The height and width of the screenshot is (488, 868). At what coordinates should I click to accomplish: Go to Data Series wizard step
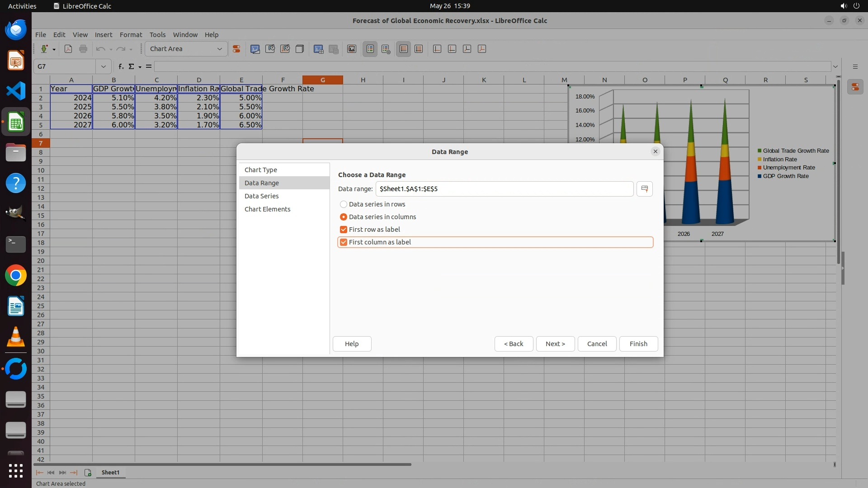(x=261, y=196)
